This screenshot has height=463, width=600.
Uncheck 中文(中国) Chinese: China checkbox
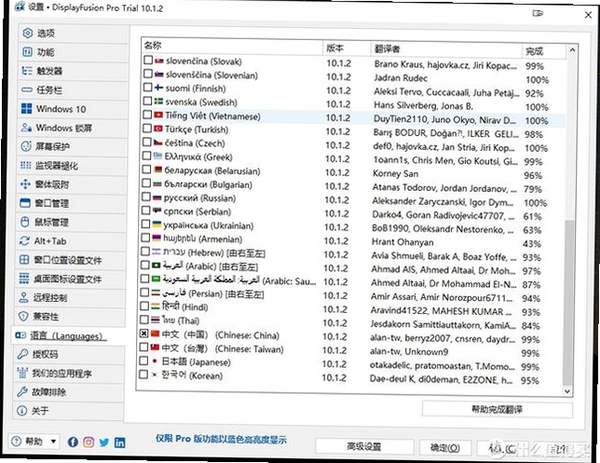[144, 334]
